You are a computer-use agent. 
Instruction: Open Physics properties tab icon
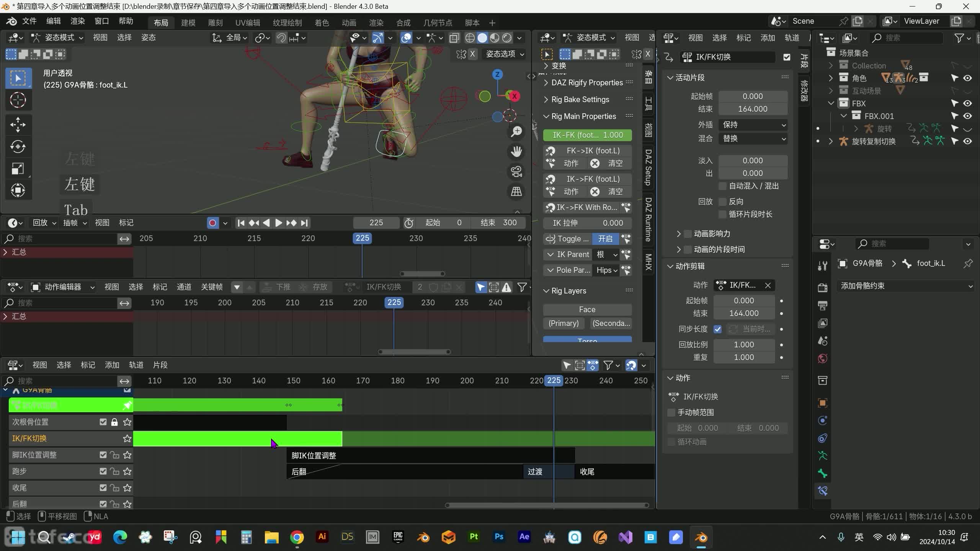tap(823, 421)
